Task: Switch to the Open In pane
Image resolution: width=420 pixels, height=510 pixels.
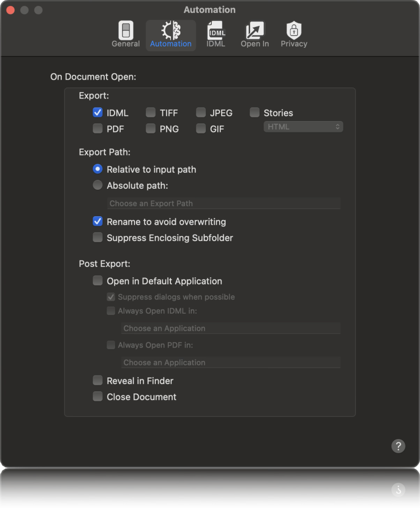Action: click(x=255, y=34)
